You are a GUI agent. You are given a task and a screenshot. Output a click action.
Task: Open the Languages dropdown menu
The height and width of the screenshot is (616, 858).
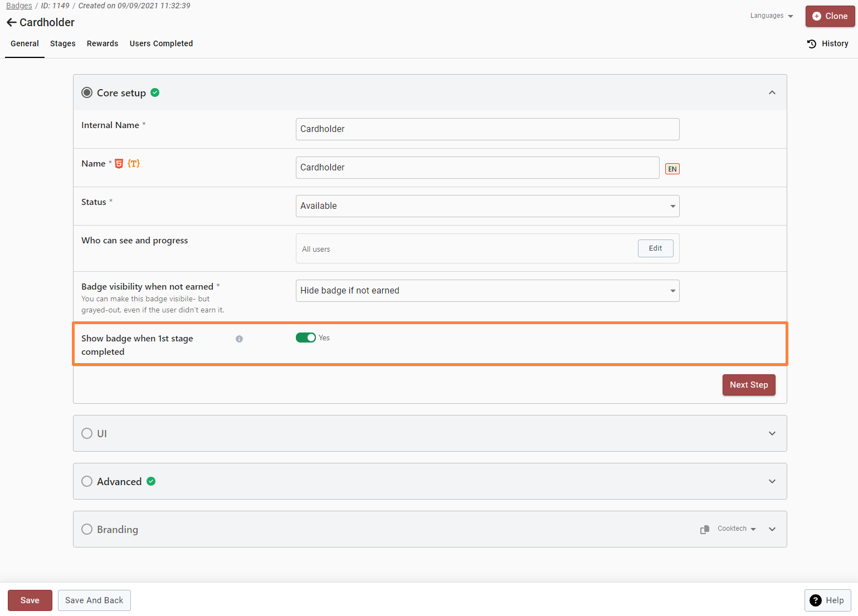click(x=771, y=16)
